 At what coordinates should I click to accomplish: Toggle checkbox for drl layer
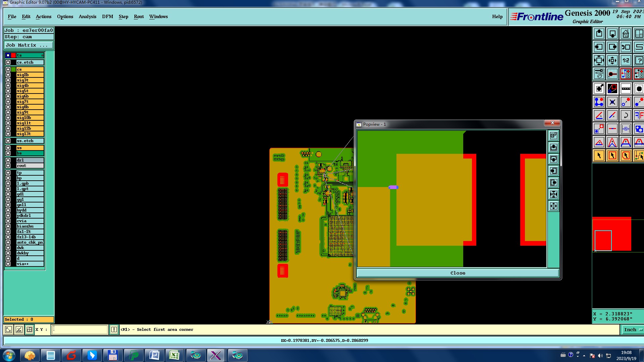pos(8,160)
